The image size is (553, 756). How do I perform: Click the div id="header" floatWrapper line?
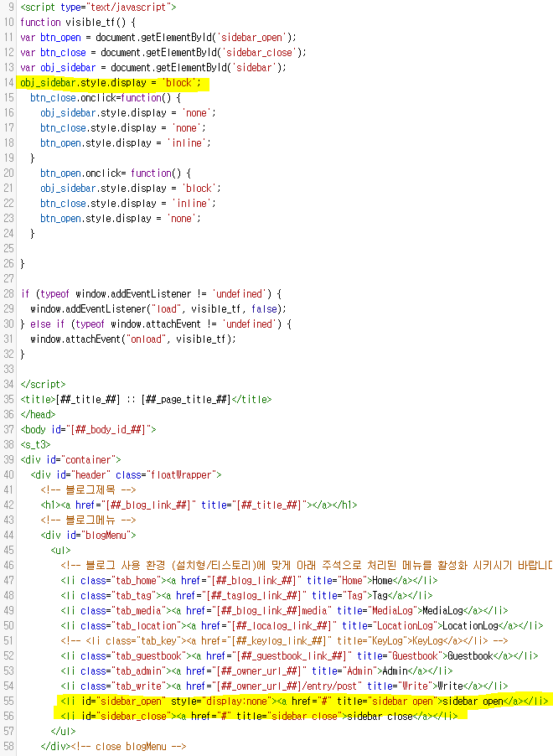tap(126, 475)
